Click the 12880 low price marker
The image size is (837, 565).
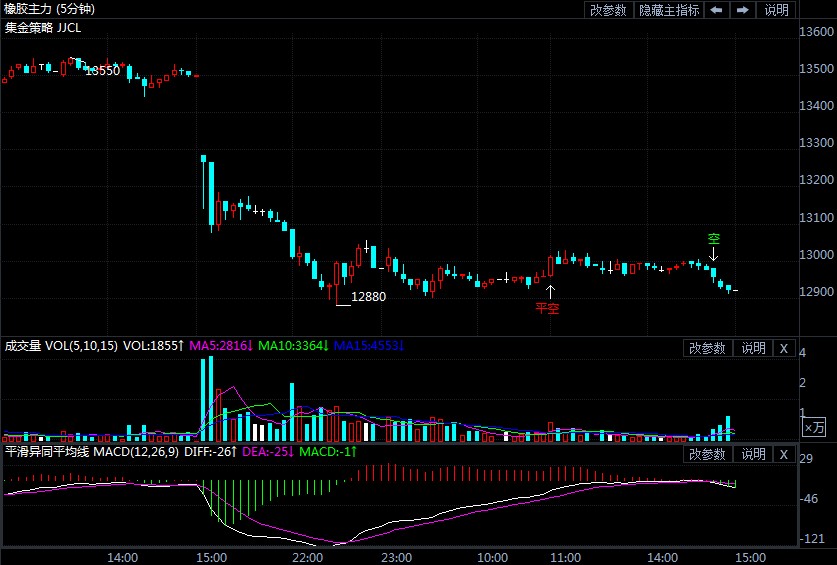(368, 297)
